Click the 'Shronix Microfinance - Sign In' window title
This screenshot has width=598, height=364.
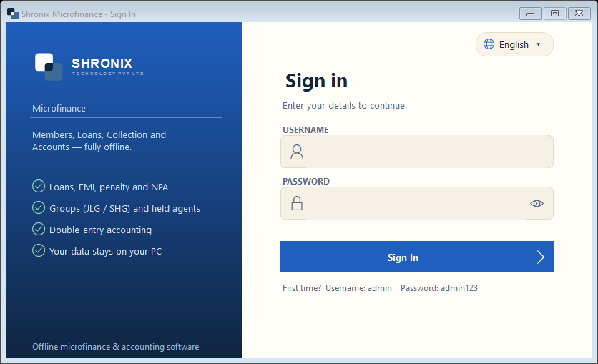coord(79,14)
